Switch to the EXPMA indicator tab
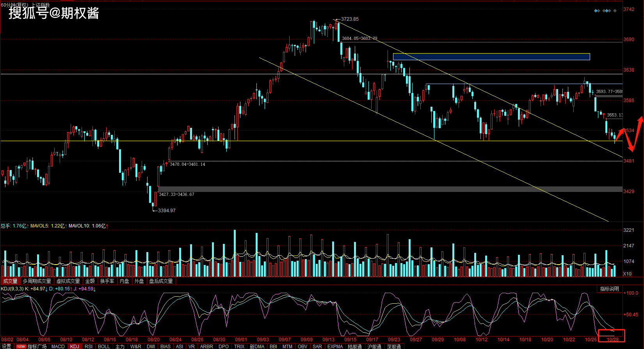Screen dimensions: 644x349 (335, 346)
